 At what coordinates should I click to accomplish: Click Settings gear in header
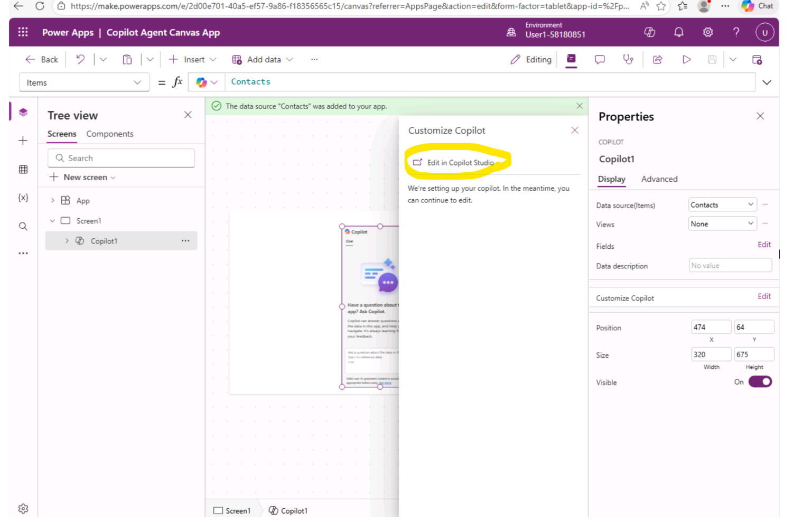[708, 32]
